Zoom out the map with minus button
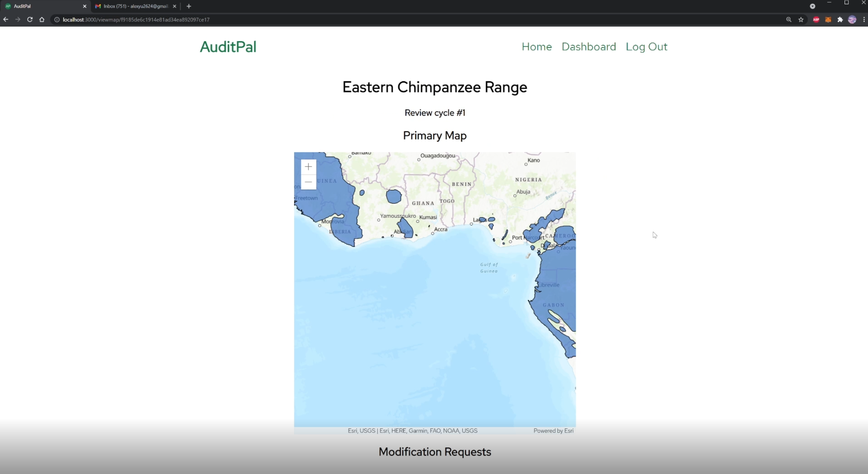This screenshot has width=868, height=474. [308, 182]
